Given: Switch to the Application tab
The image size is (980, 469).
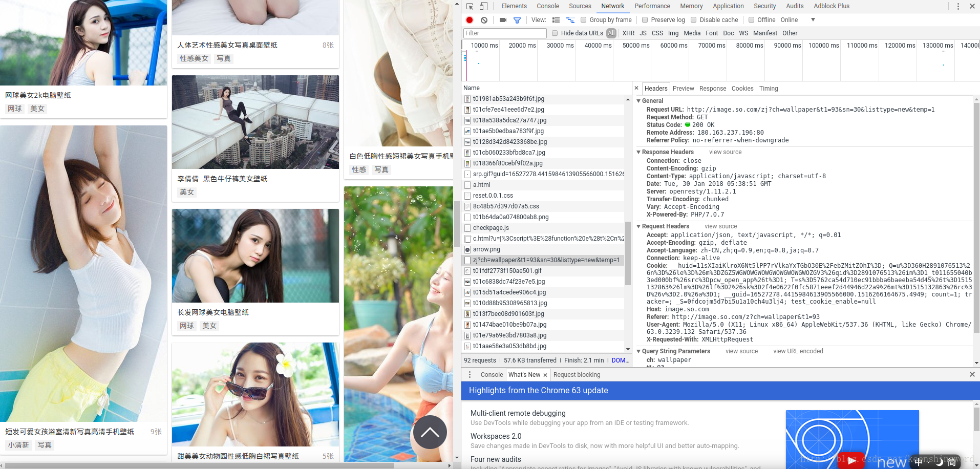Looking at the screenshot, I should (728, 6).
